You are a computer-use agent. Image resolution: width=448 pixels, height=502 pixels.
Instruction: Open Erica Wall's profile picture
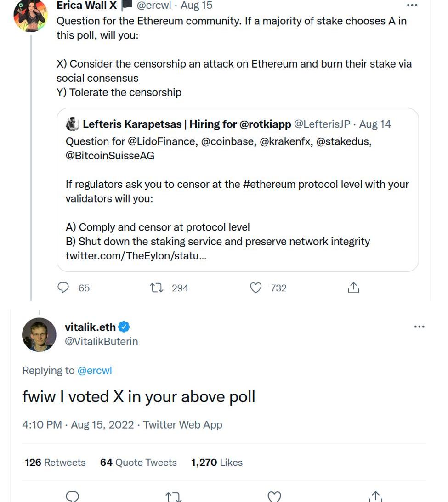coord(30,15)
